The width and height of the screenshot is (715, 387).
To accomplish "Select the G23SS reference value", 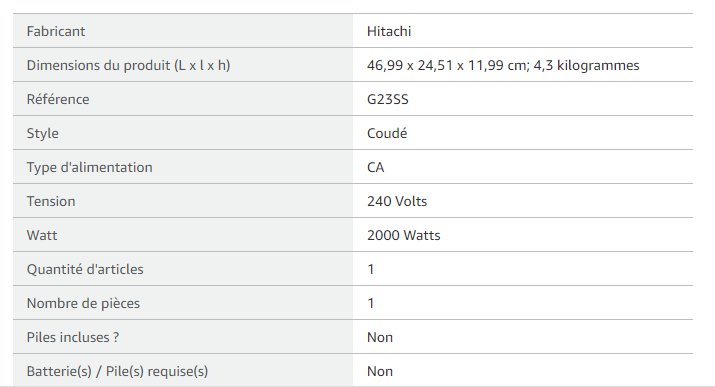I will click(x=388, y=99).
